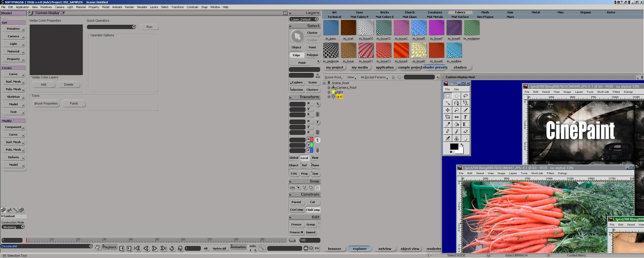Select the Text tool in CinePaint
The height and width of the screenshot is (258, 644).
click(x=465, y=117)
